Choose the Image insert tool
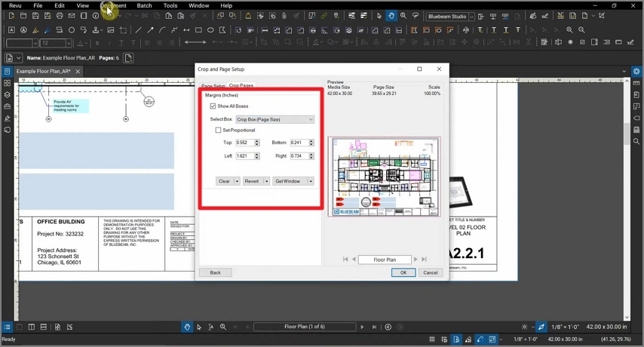 coord(111,30)
